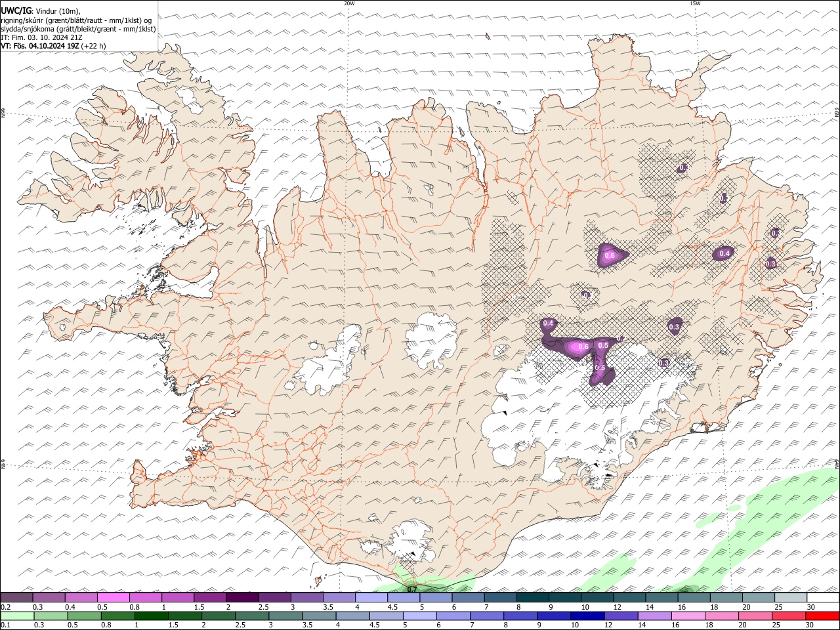This screenshot has width=840, height=630.
Task: Select the 'rigning/skúrir' legend description line
Action: [76, 20]
